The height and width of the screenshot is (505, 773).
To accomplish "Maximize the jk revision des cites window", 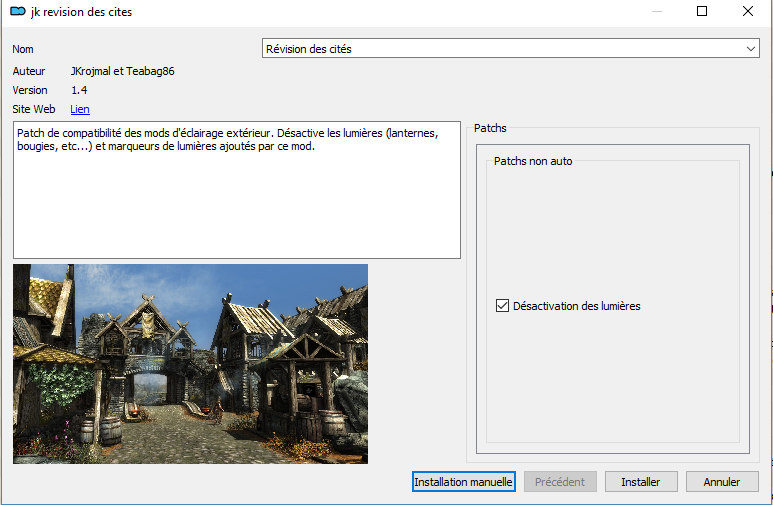I will coord(702,11).
